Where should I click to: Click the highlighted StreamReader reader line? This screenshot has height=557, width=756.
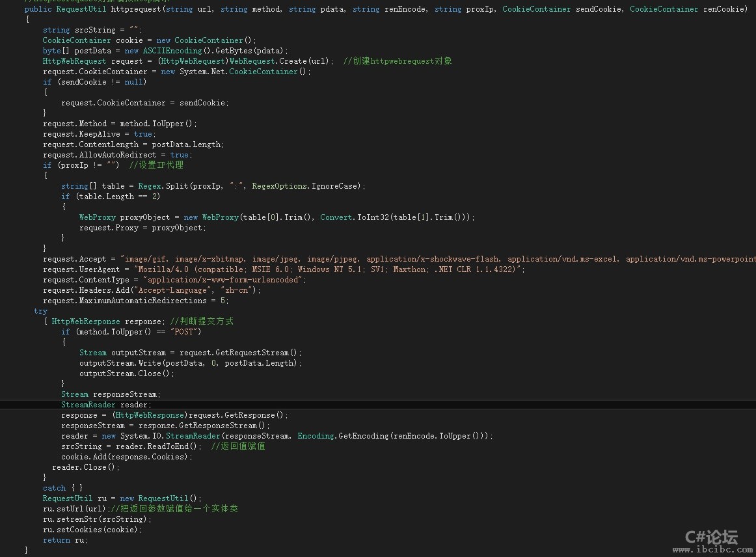(105, 405)
